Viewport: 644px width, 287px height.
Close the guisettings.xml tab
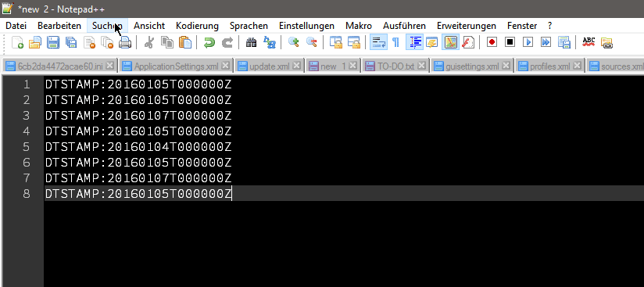(x=506, y=66)
